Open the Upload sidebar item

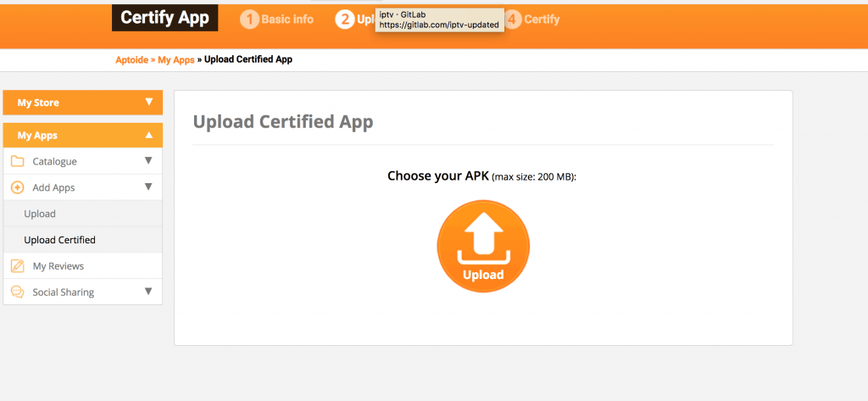pos(83,214)
